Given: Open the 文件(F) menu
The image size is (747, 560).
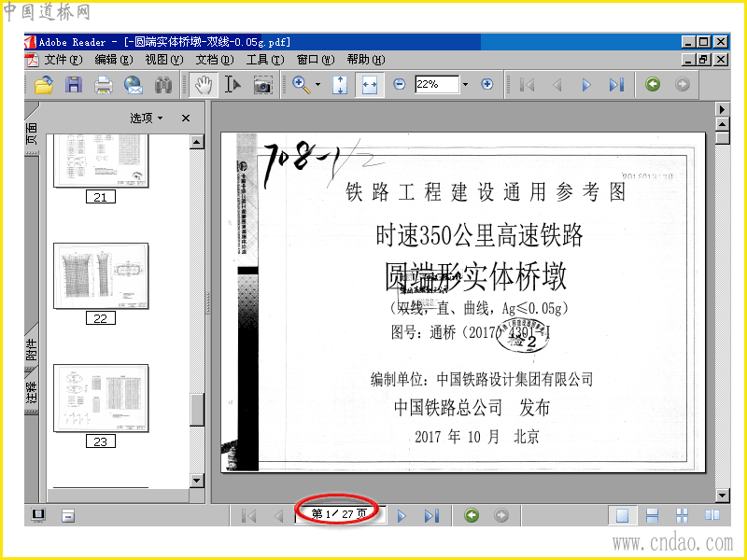Looking at the screenshot, I should click(63, 60).
